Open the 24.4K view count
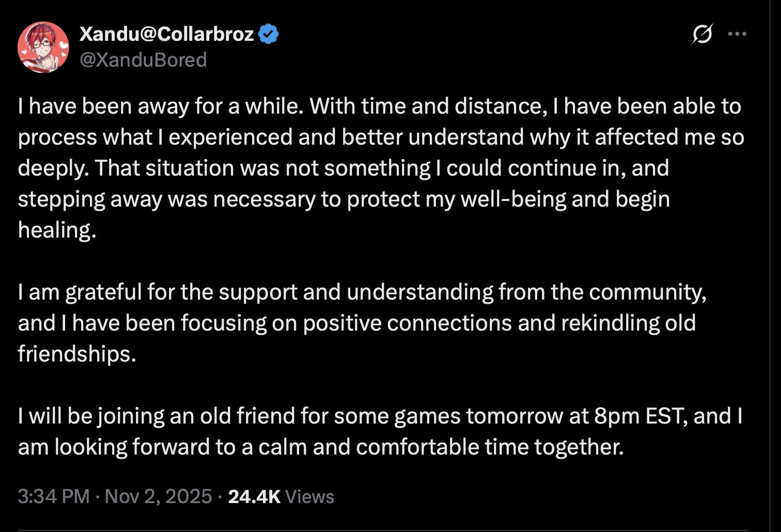 pyautogui.click(x=254, y=496)
